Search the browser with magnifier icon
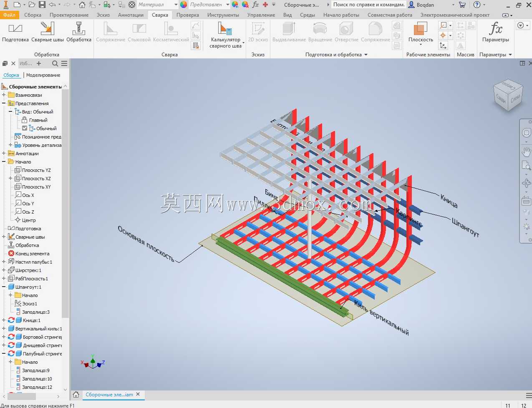Screen dimensions: 532x408 (55, 63)
